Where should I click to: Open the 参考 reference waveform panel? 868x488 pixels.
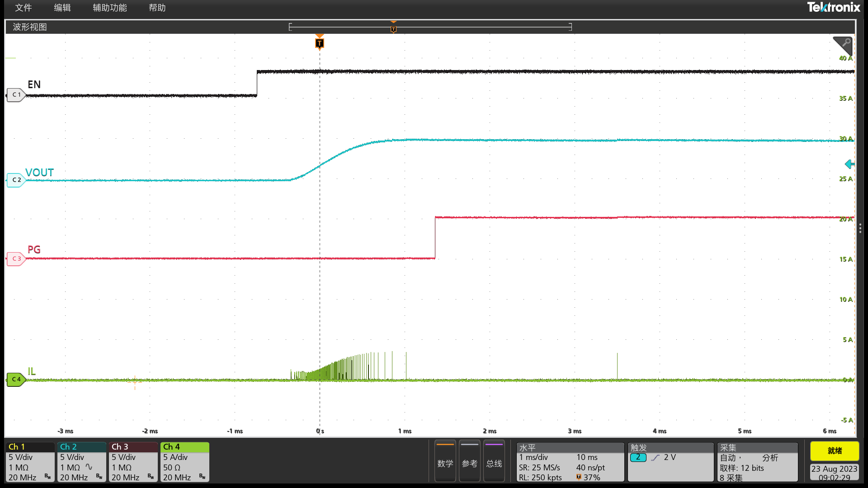(x=469, y=462)
